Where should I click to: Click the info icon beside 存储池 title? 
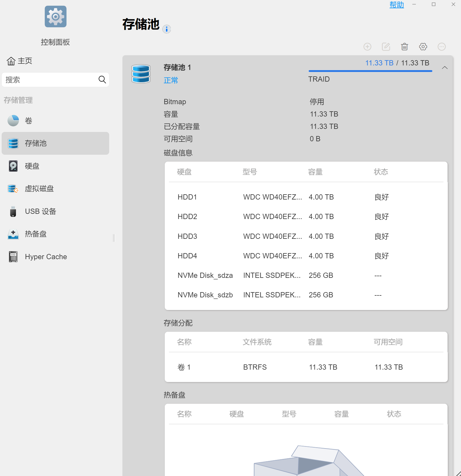pos(166,29)
